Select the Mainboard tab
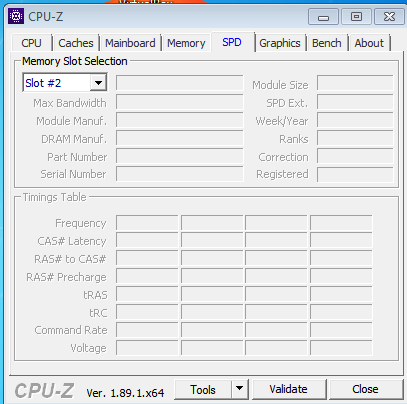 pyautogui.click(x=130, y=43)
